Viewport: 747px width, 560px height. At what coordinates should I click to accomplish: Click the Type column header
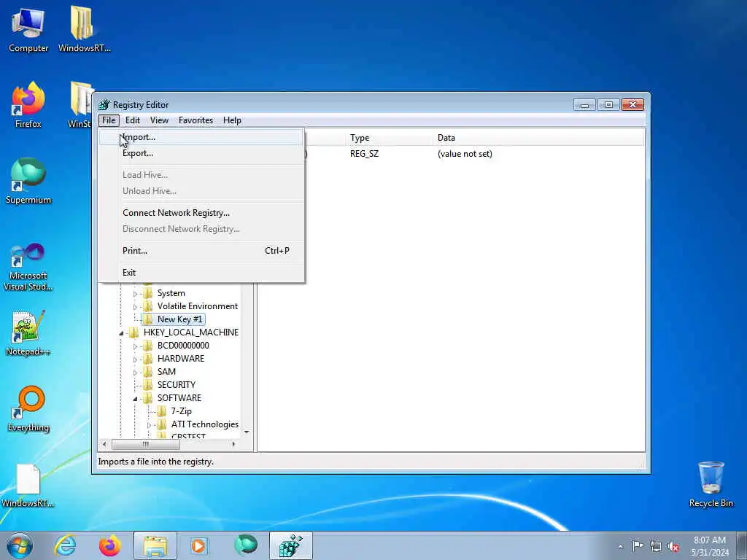click(390, 138)
